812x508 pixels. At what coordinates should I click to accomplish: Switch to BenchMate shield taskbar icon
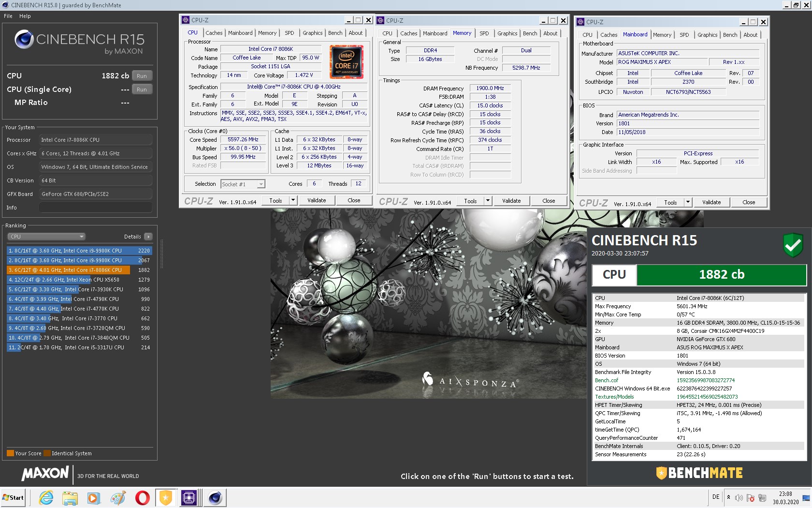(x=166, y=497)
